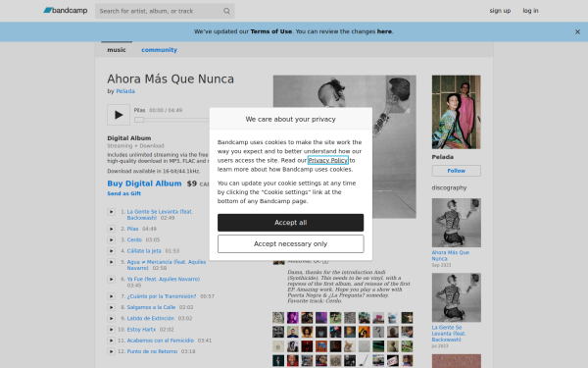Open the Privacy Policy link
The image size is (588, 368).
[328, 160]
